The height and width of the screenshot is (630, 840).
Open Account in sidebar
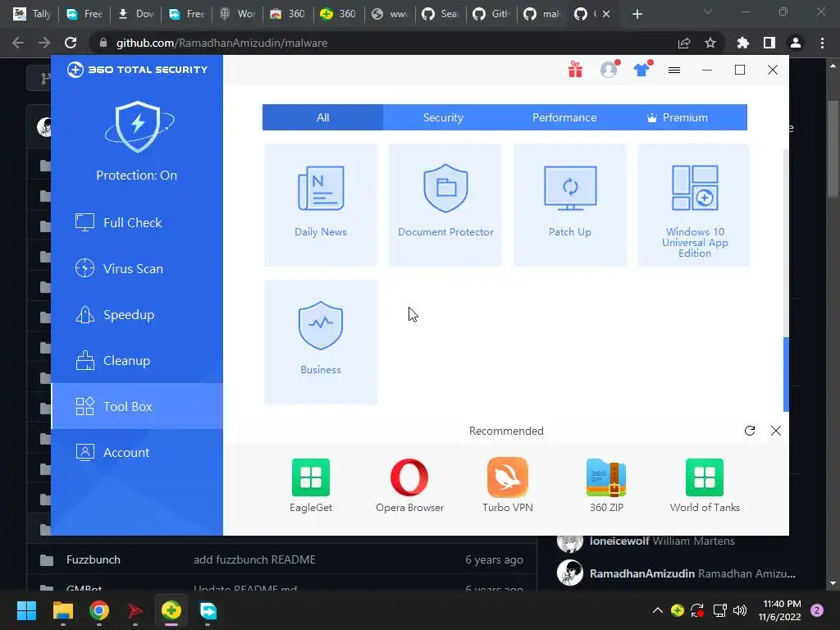pyautogui.click(x=137, y=452)
